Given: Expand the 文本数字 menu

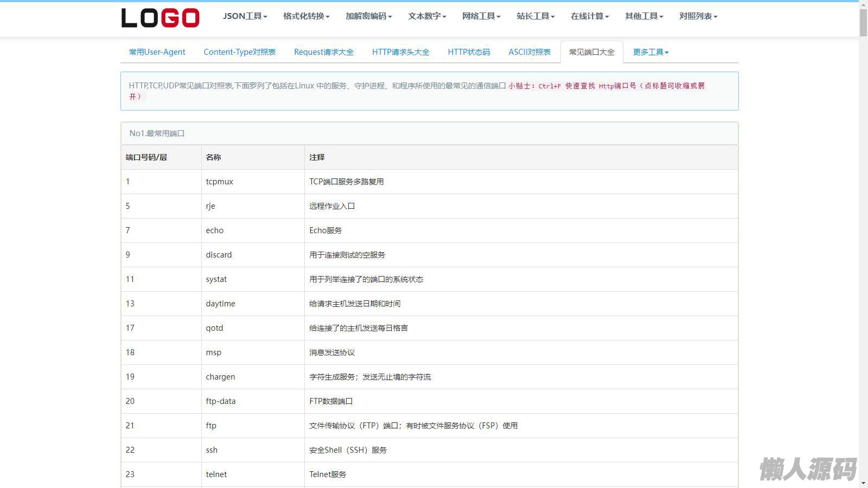Looking at the screenshot, I should tap(427, 16).
